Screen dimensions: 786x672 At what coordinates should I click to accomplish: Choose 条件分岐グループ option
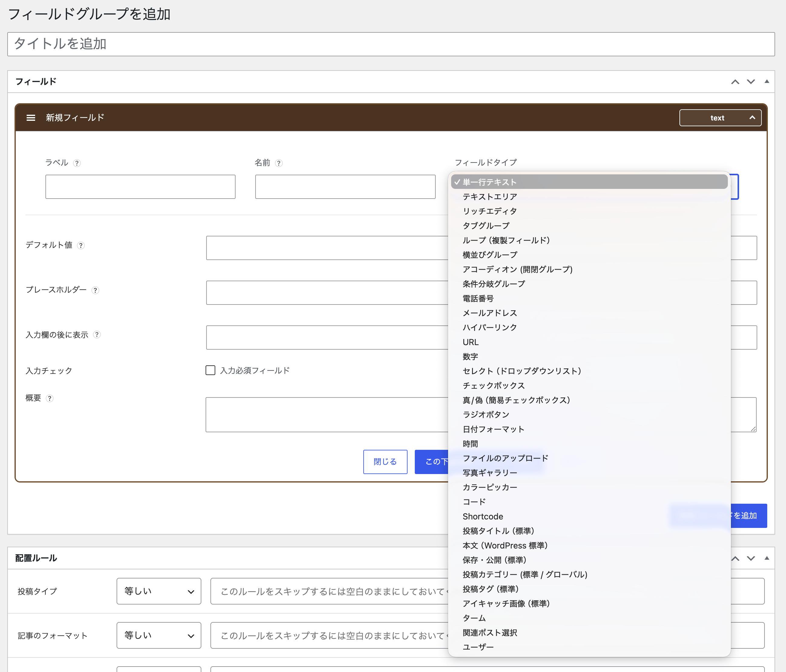tap(589, 284)
